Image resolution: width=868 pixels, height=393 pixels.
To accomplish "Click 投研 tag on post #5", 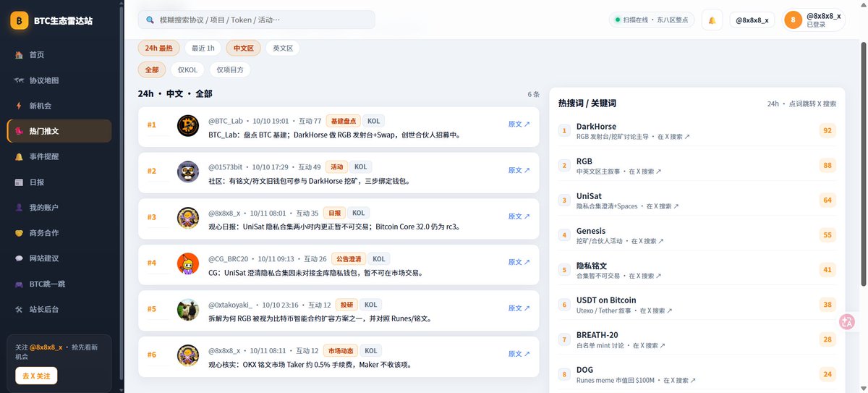I will tap(347, 305).
